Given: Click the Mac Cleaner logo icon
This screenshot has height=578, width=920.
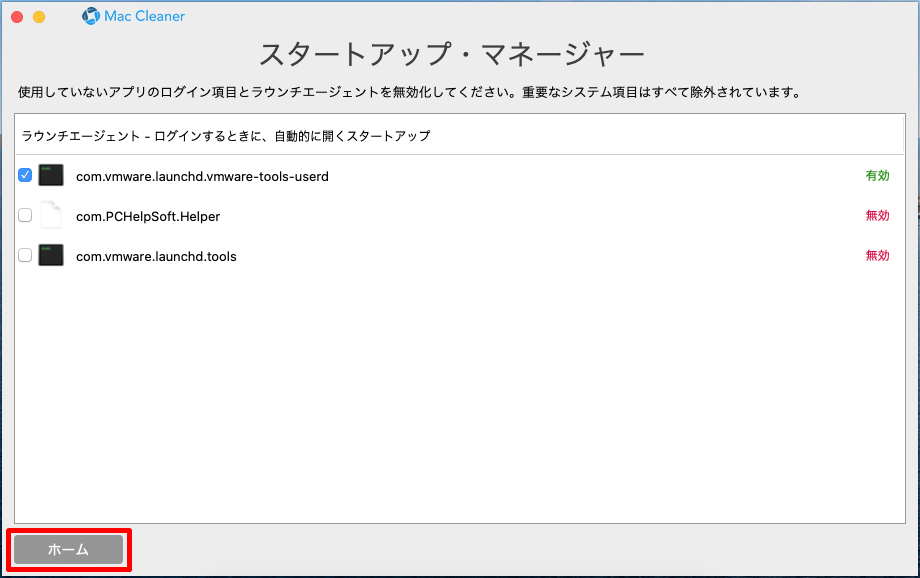Looking at the screenshot, I should (x=91, y=16).
